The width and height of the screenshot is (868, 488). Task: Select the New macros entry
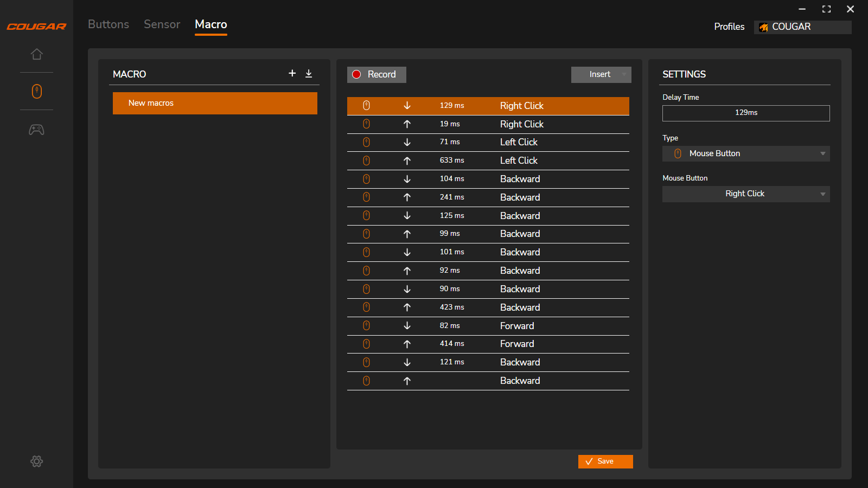[x=215, y=103]
